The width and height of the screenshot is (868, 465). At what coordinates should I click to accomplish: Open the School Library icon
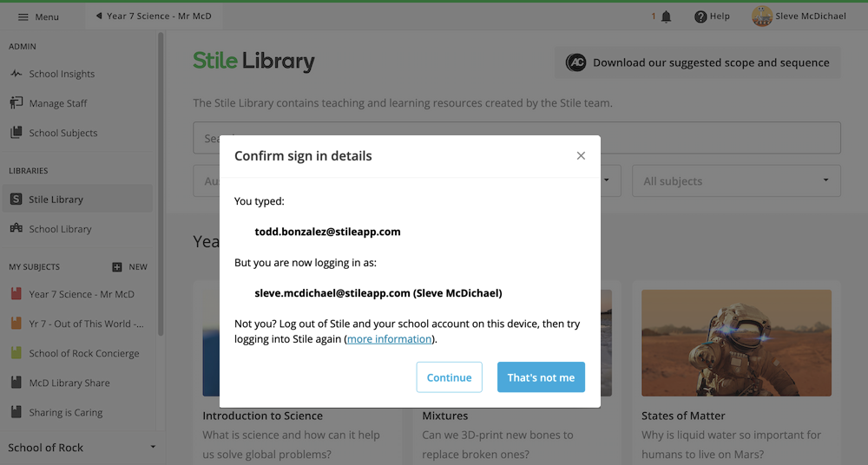(x=16, y=228)
